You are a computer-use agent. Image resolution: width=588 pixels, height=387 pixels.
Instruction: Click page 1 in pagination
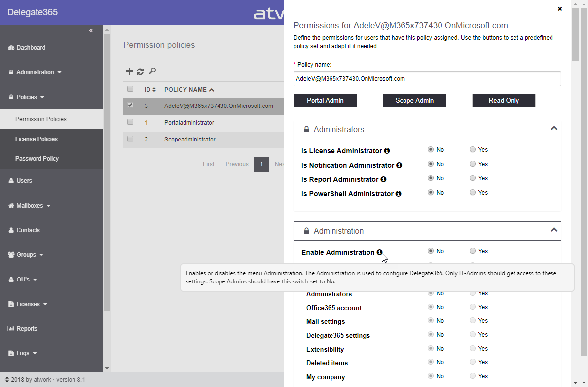tap(262, 164)
